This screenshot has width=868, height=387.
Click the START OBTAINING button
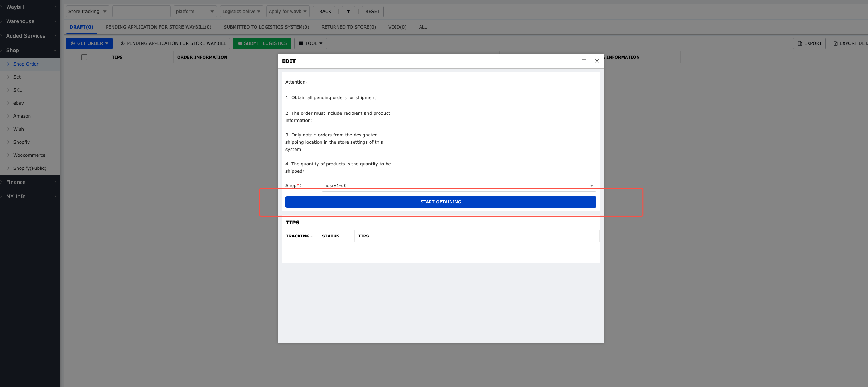(441, 202)
